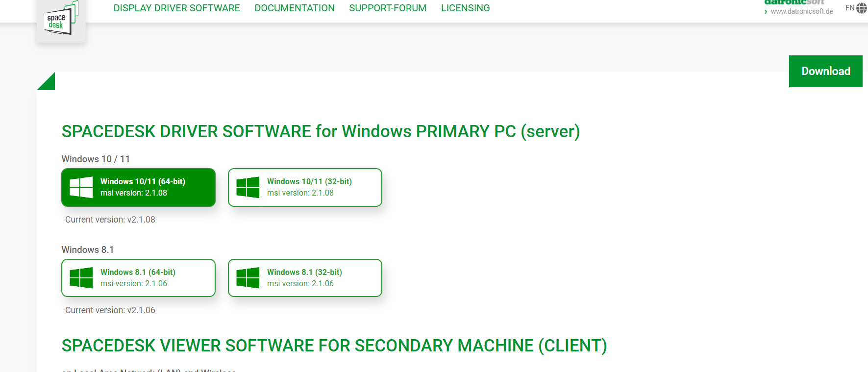Click the datronicsoft logo
This screenshot has width=868, height=372.
tap(794, 2)
